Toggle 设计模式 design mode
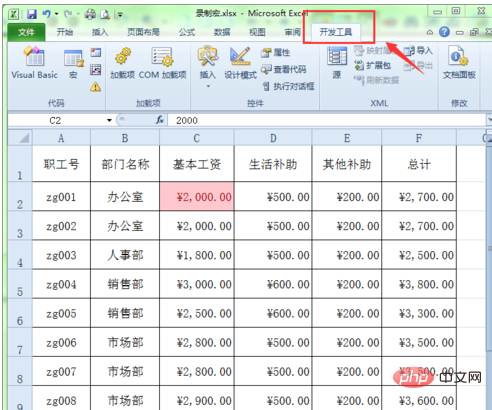The height and width of the screenshot is (410, 492). coord(240,63)
